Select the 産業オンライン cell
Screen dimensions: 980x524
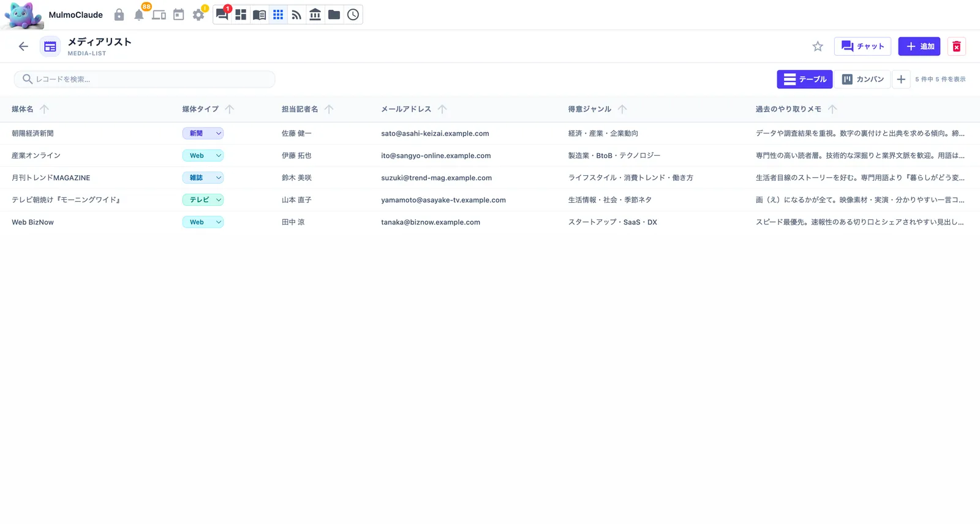tap(36, 156)
